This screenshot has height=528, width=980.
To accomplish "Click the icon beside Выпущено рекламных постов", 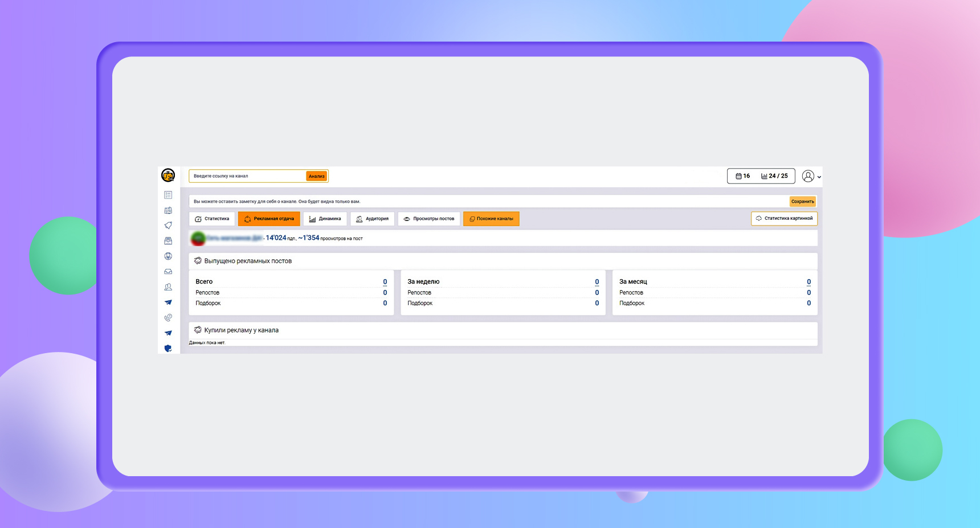I will pyautogui.click(x=198, y=261).
